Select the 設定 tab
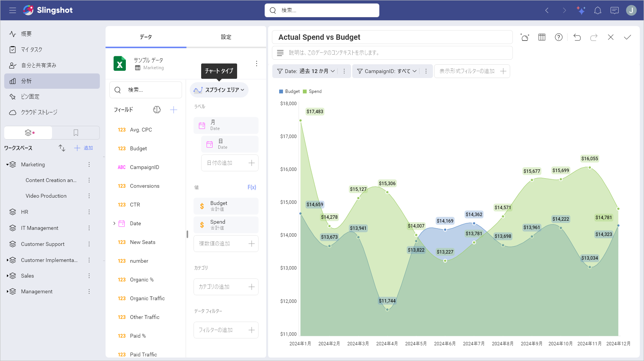Image resolution: width=644 pixels, height=361 pixels. click(x=226, y=37)
